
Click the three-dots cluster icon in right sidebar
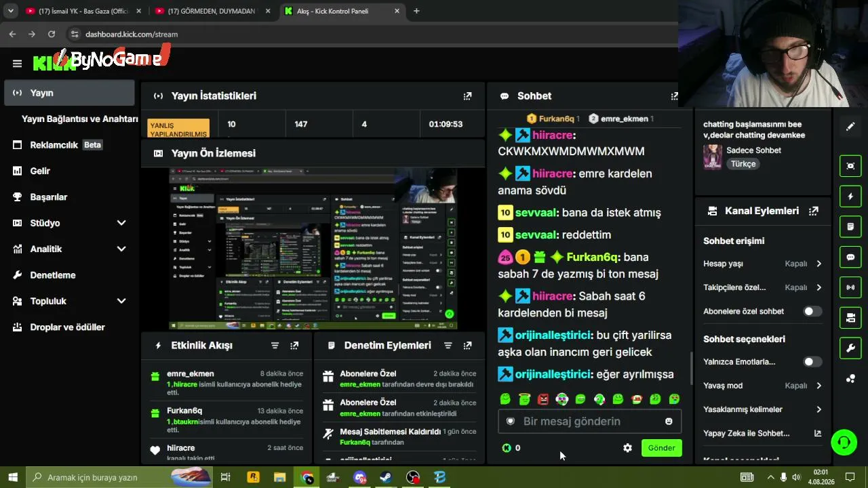coord(850,379)
